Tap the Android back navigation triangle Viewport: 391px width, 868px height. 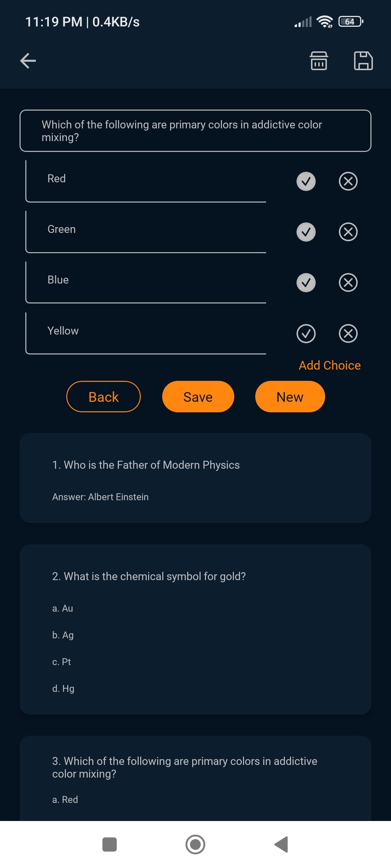[x=281, y=845]
